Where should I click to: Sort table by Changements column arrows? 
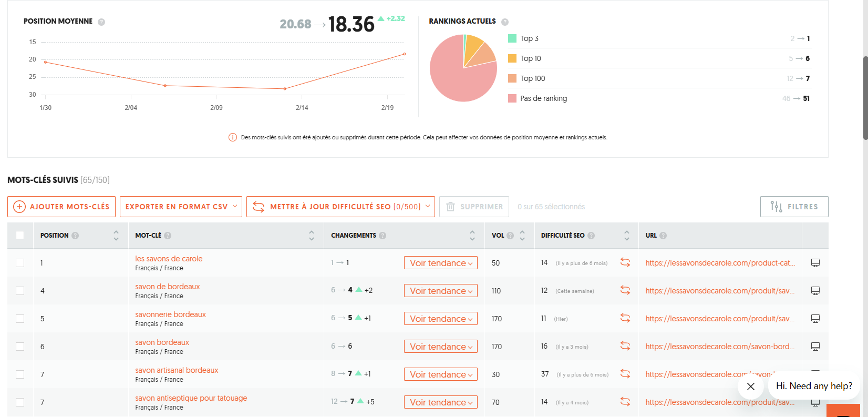[x=472, y=236]
